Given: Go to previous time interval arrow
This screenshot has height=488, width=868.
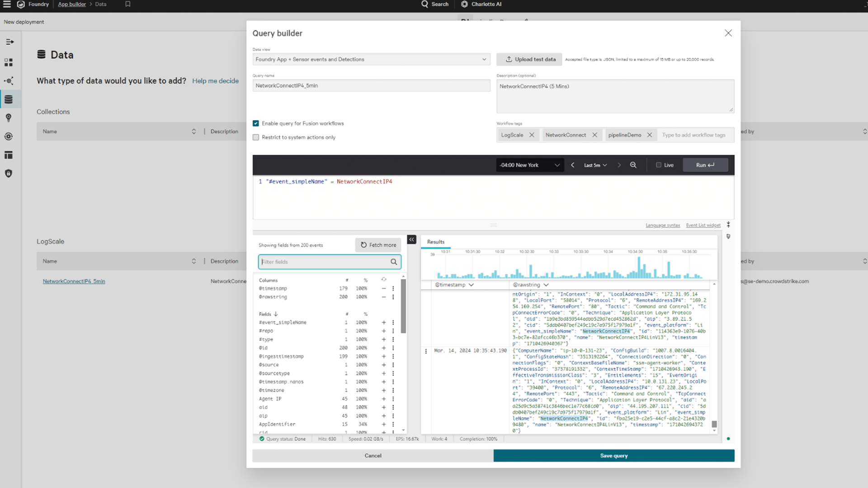Looking at the screenshot, I should (x=572, y=165).
